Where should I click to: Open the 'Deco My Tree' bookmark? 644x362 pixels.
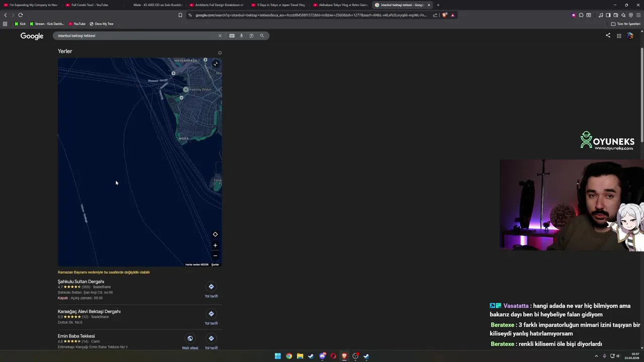coord(101,24)
